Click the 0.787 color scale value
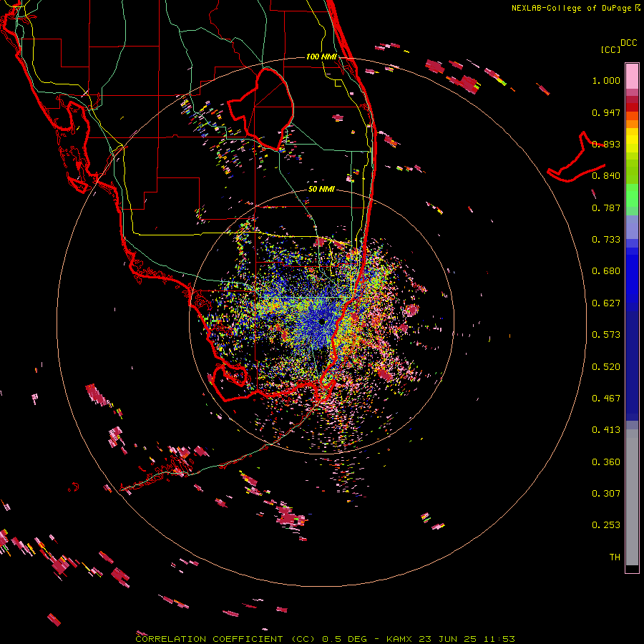644x644 pixels. click(606, 208)
